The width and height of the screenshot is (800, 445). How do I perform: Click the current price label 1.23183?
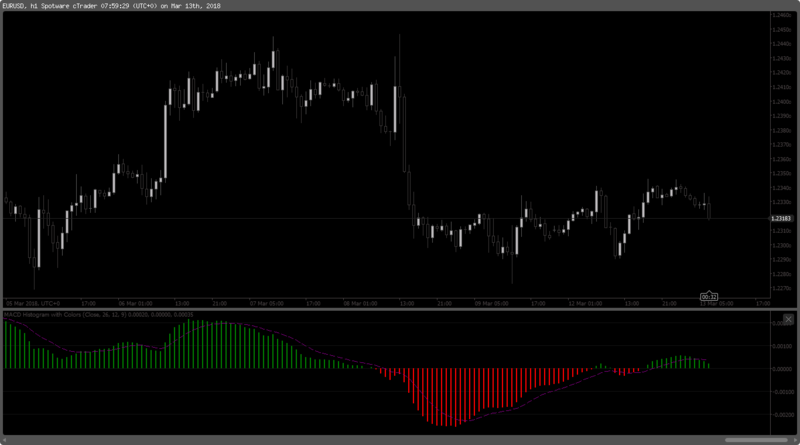[781, 218]
